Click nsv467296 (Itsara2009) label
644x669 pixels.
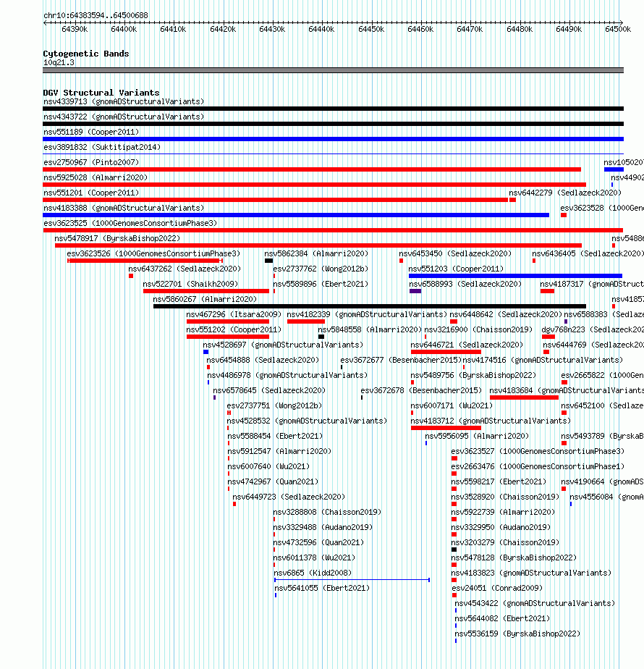tap(234, 314)
